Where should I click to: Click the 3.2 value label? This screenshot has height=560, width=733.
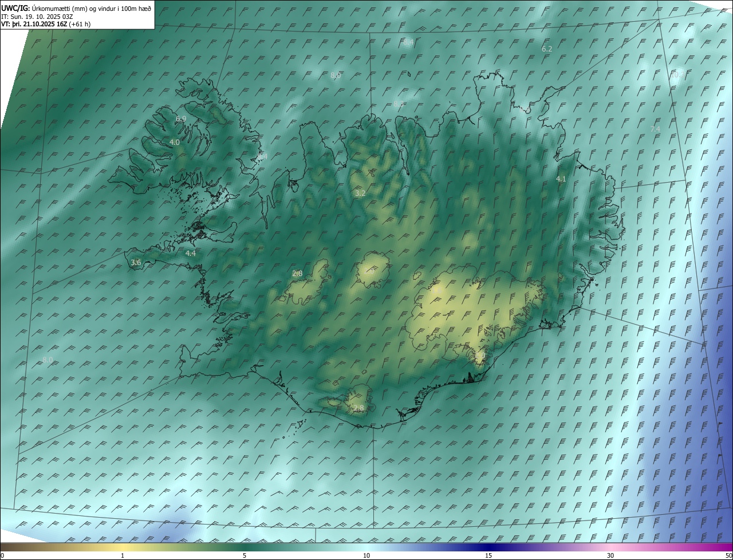click(x=360, y=194)
